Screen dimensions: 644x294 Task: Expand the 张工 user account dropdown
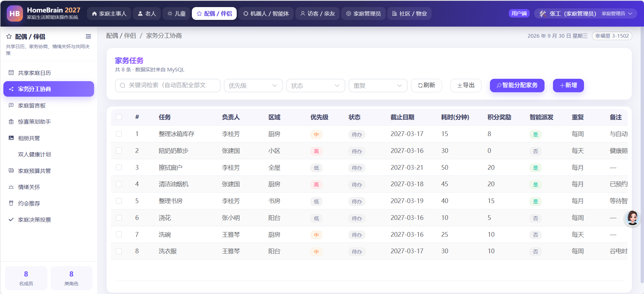click(x=586, y=13)
